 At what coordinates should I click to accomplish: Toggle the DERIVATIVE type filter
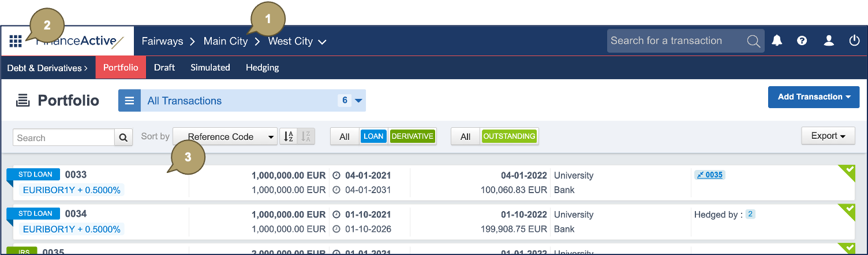(x=412, y=136)
